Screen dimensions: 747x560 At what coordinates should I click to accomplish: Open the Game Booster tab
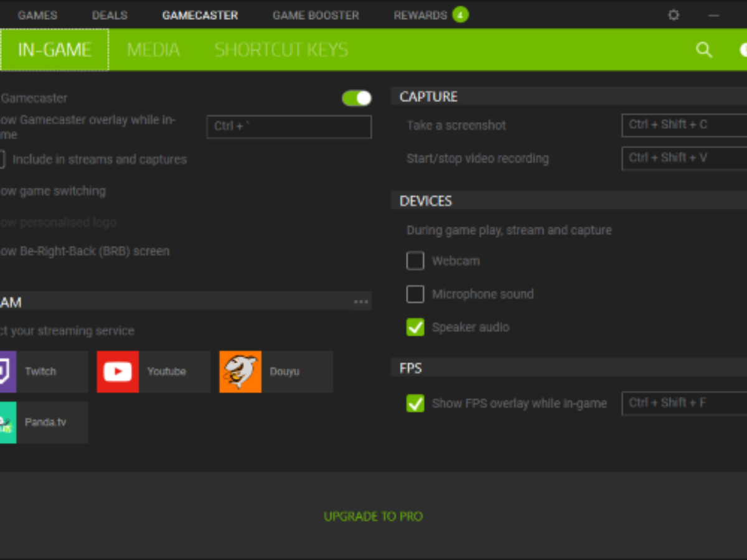[x=316, y=15]
